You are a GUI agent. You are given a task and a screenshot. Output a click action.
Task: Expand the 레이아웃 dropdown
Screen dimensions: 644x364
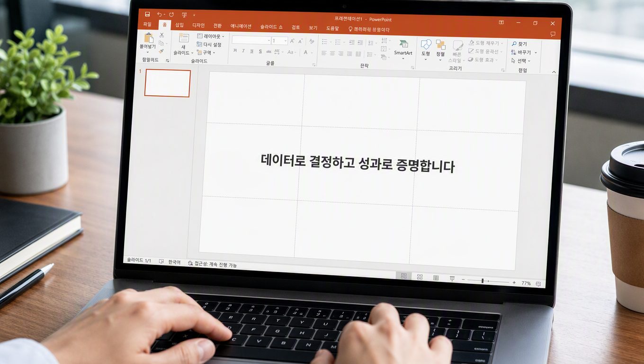tap(211, 36)
